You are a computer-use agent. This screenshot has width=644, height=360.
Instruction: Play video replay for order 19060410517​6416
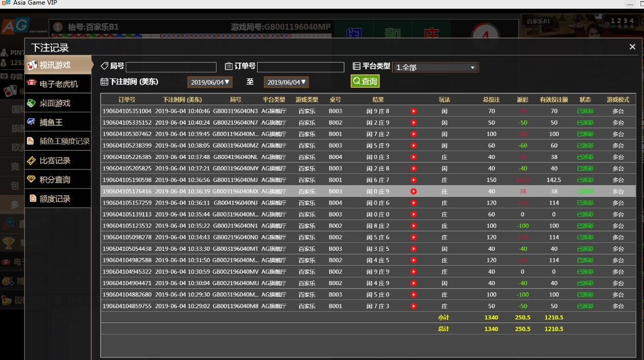[414, 191]
